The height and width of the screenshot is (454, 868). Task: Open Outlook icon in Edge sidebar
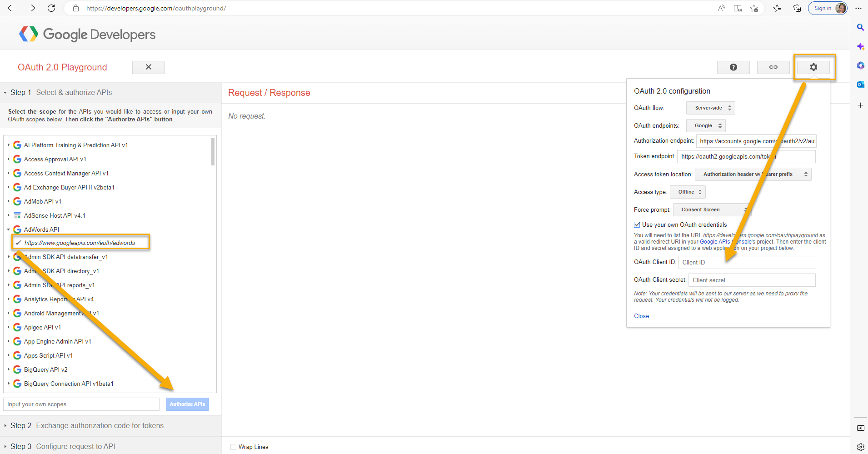(x=860, y=85)
